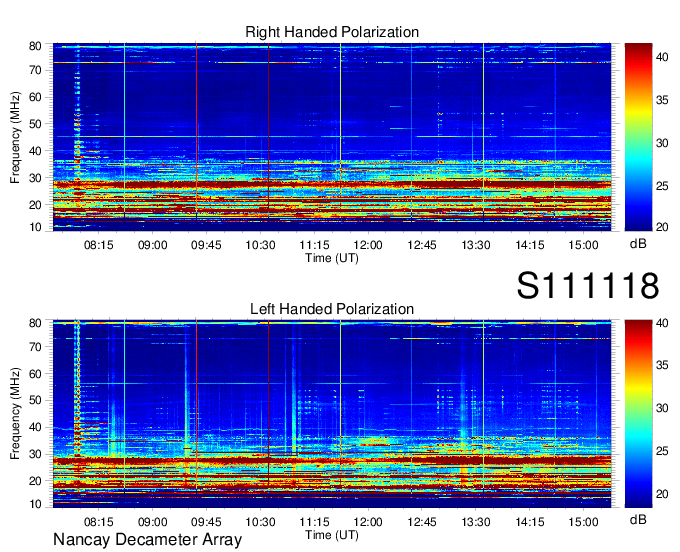Viewport: 680px width, 552px height.
Task: Click the large "S111118" observation label
Action: click(588, 285)
